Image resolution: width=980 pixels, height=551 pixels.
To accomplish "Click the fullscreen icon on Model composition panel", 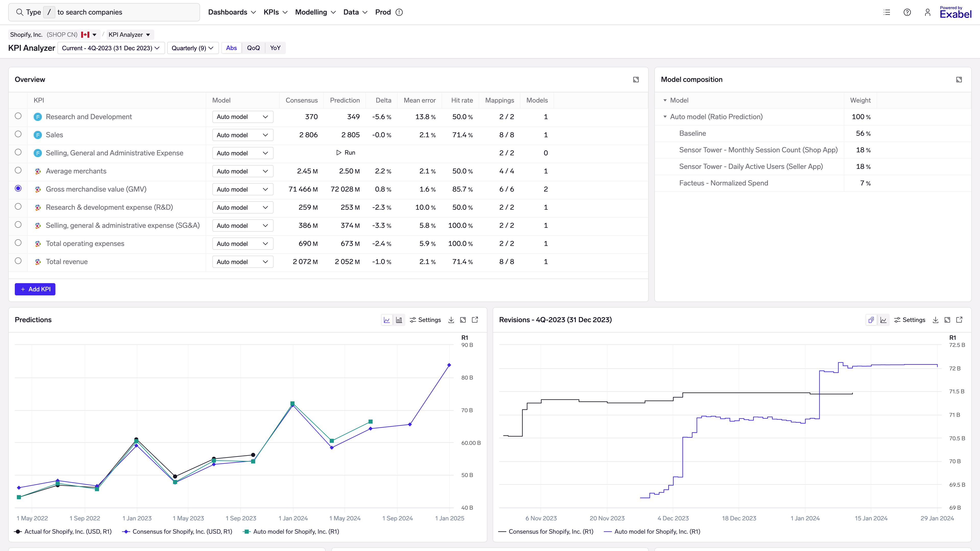I will (959, 79).
